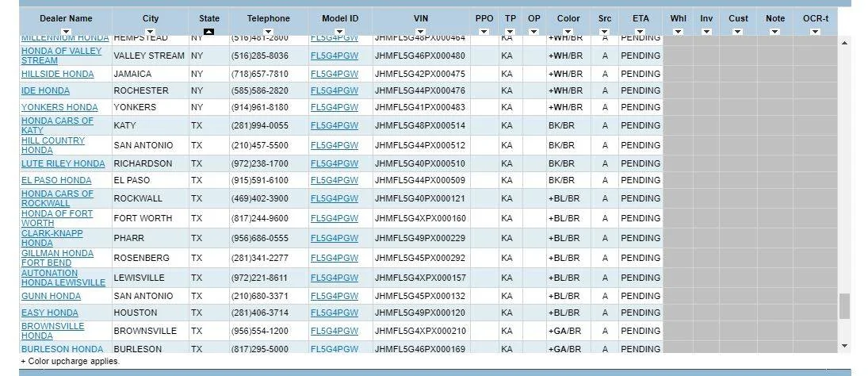Open the Whl column filter dropdown

point(678,32)
